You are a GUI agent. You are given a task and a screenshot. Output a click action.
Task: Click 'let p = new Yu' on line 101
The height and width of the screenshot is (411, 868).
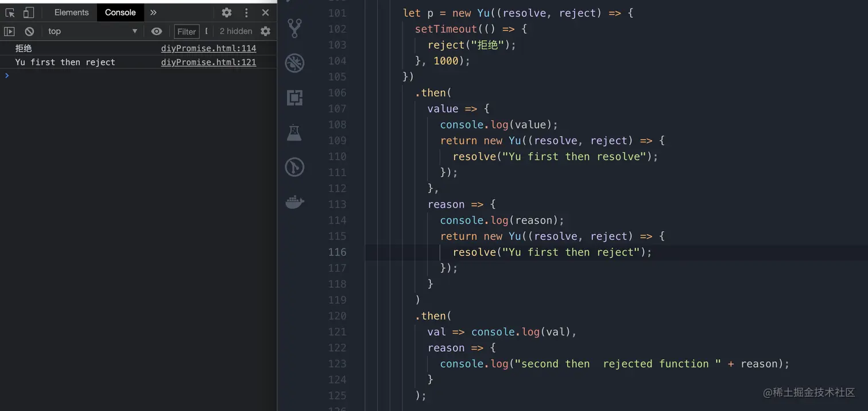[447, 13]
